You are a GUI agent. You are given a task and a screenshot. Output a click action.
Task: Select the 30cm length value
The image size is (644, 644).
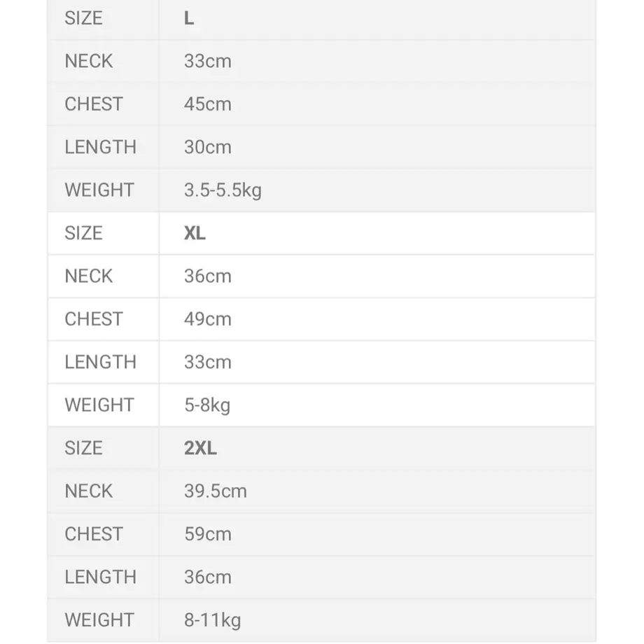(208, 148)
